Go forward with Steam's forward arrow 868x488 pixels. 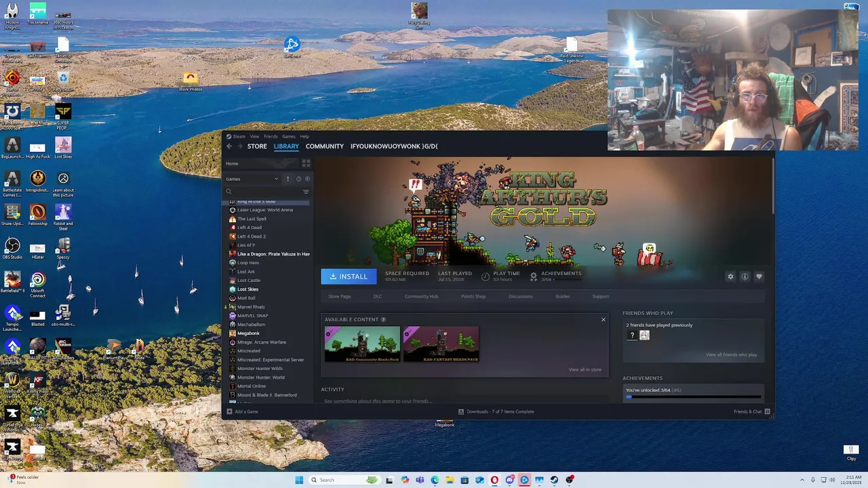[239, 146]
